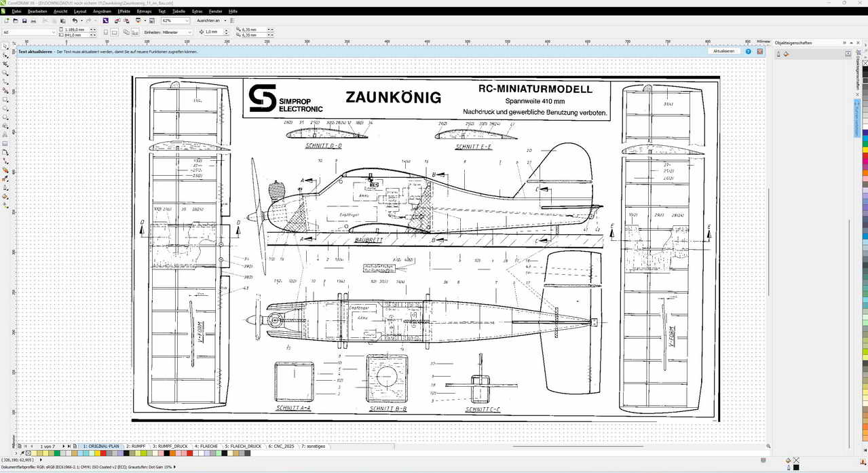
Task: Select the Pick tool in toolbox
Action: (x=5, y=47)
